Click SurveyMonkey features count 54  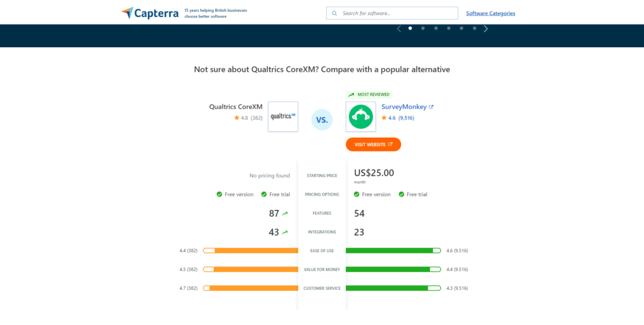click(x=359, y=213)
